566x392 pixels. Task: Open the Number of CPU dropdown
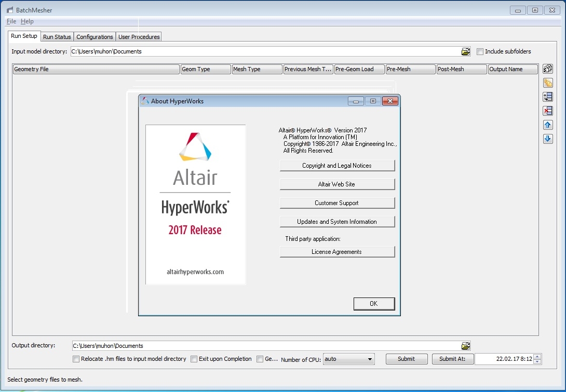[349, 359]
